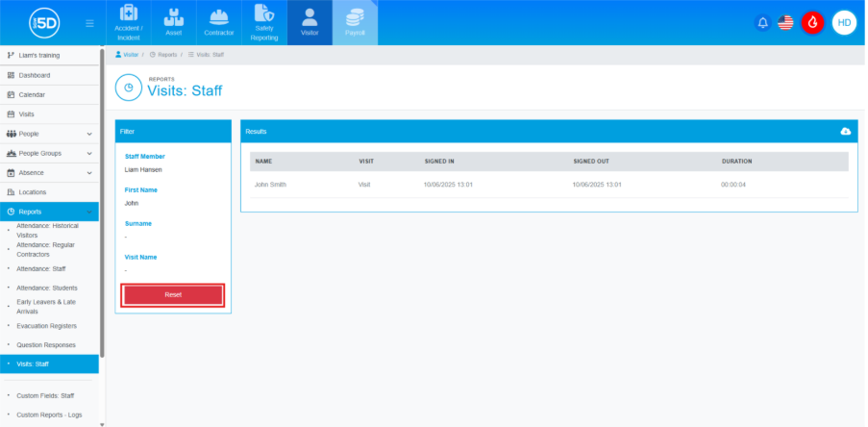868x427 pixels.
Task: Open Attendance: Students report
Action: pyautogui.click(x=47, y=288)
